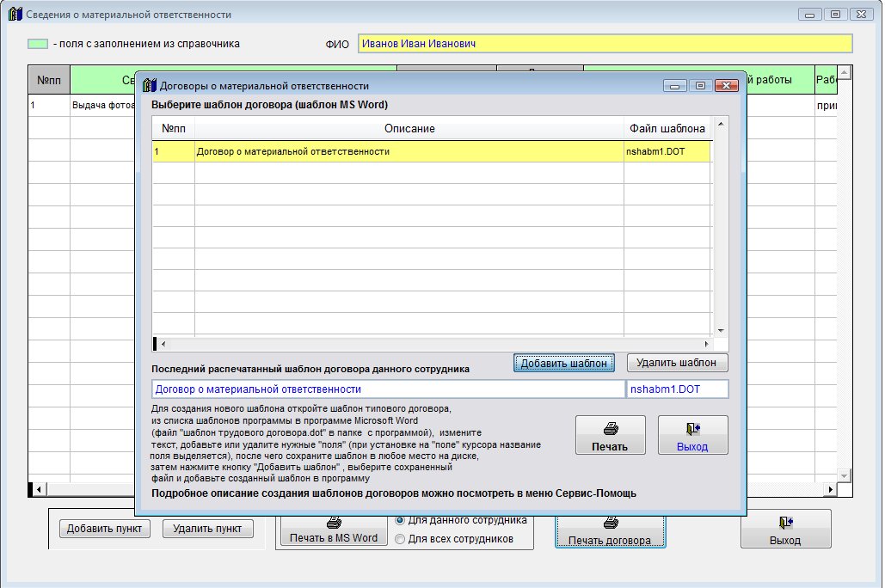
Task: Select the row Договор о материальной ответственности
Action: [432, 151]
